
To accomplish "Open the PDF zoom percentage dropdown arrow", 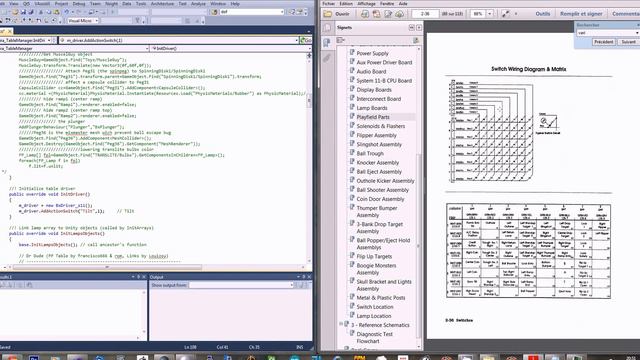I will [489, 14].
